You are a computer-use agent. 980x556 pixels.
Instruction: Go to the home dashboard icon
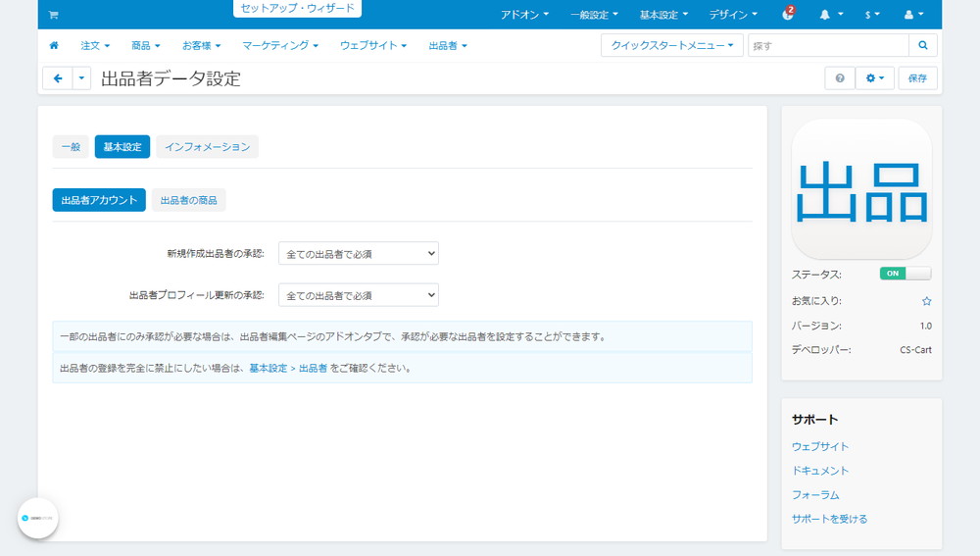pos(54,45)
